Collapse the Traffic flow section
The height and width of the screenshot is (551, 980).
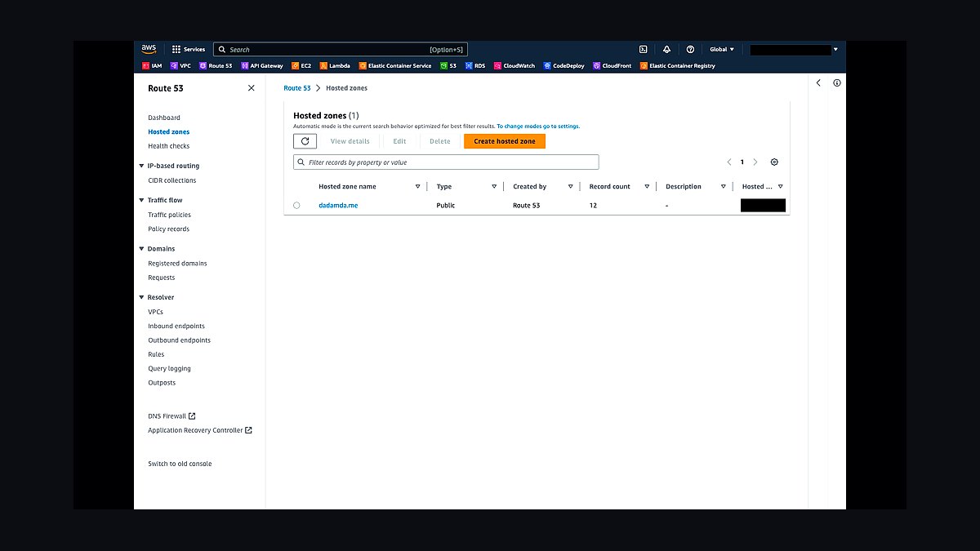tap(141, 200)
